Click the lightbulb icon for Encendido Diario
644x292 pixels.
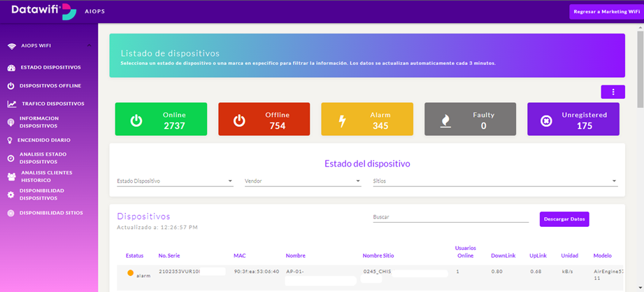click(x=10, y=140)
